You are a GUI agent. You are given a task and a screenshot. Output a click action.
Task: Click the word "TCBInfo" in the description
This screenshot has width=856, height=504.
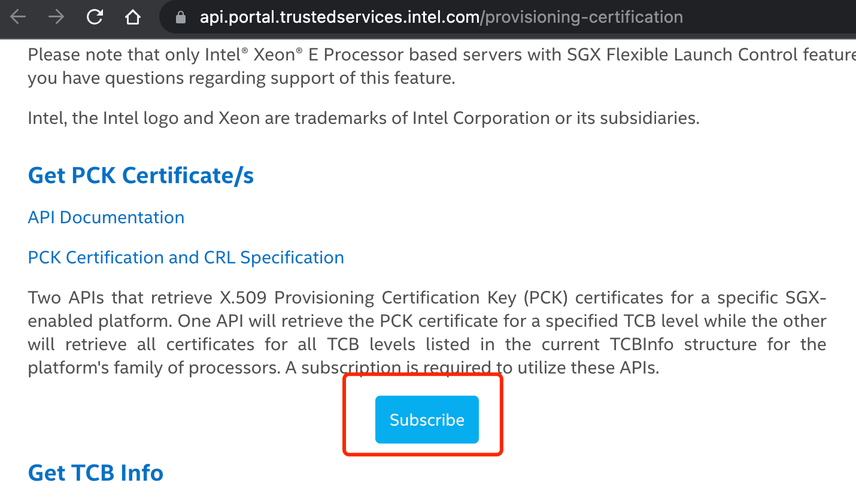point(642,345)
